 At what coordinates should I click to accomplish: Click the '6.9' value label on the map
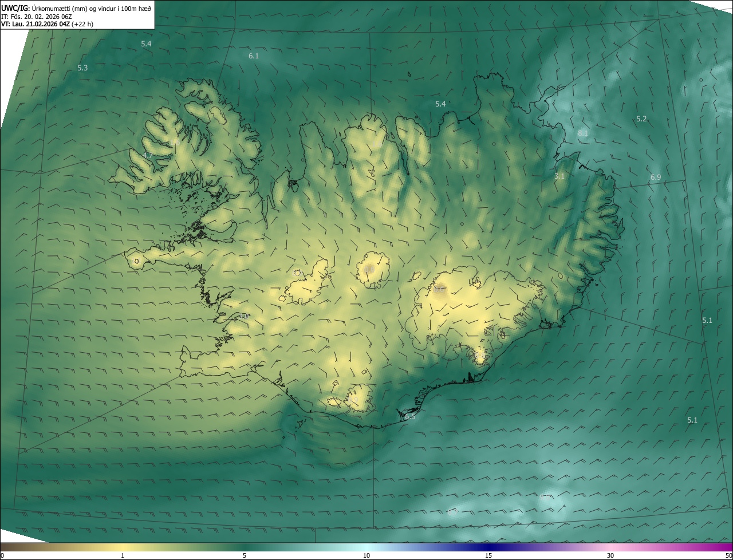pos(656,178)
